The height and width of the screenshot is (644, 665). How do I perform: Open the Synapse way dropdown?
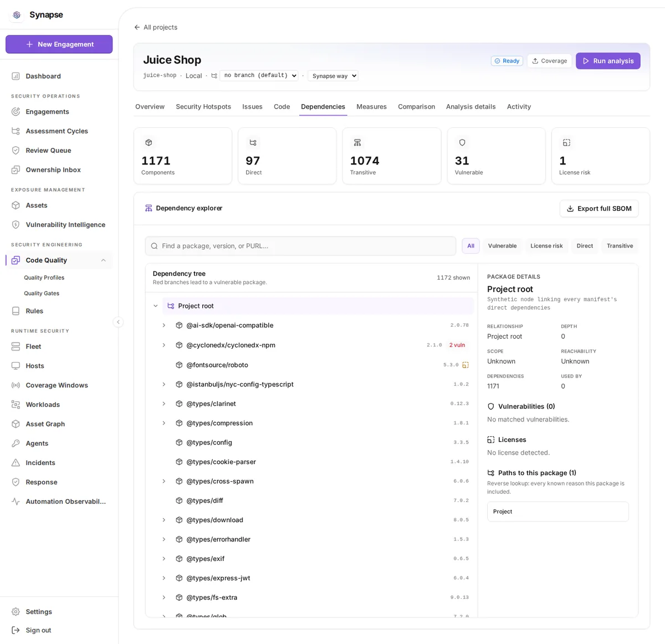(x=333, y=76)
